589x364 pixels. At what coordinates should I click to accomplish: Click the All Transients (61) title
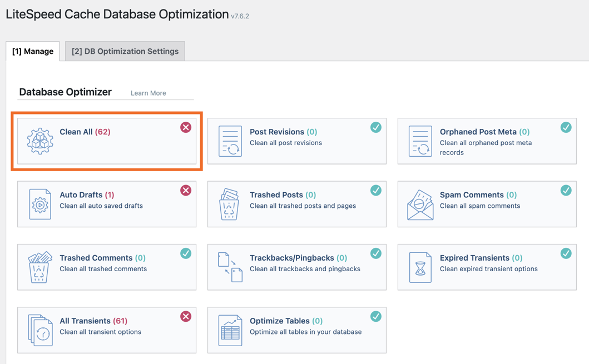(93, 321)
